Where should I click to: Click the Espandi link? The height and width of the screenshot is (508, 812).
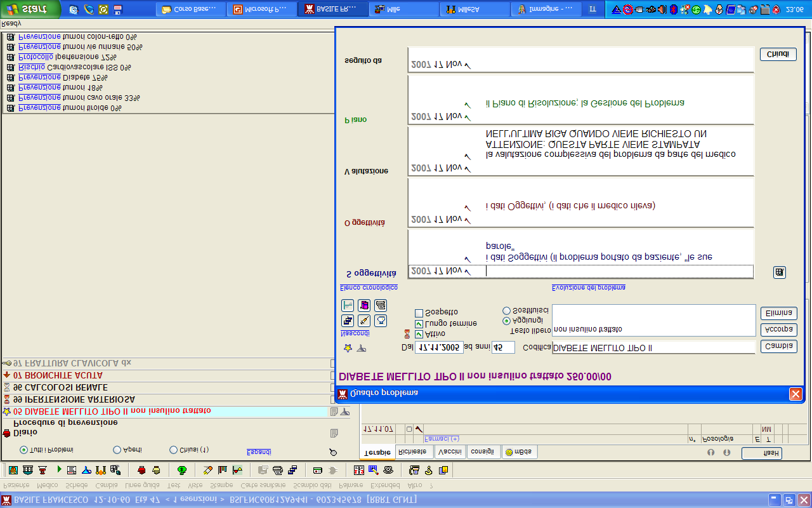click(x=259, y=452)
